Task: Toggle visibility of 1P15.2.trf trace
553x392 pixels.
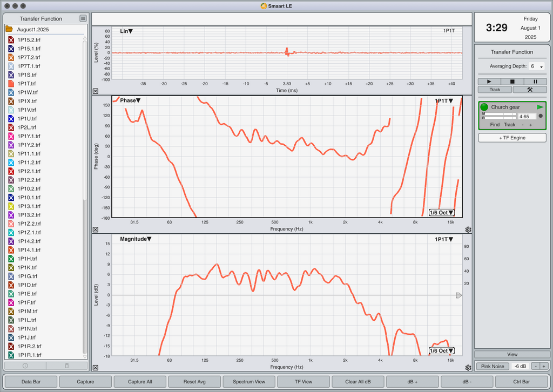Action: coord(11,40)
